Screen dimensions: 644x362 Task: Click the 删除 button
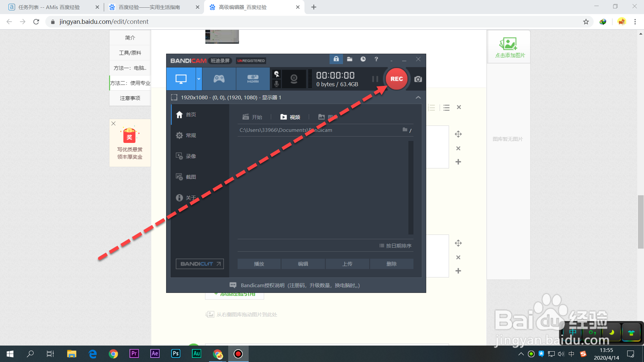click(392, 264)
